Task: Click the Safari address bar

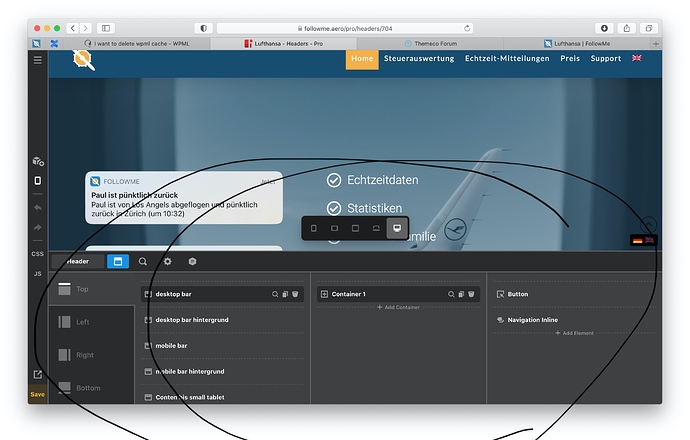Action: tap(345, 28)
